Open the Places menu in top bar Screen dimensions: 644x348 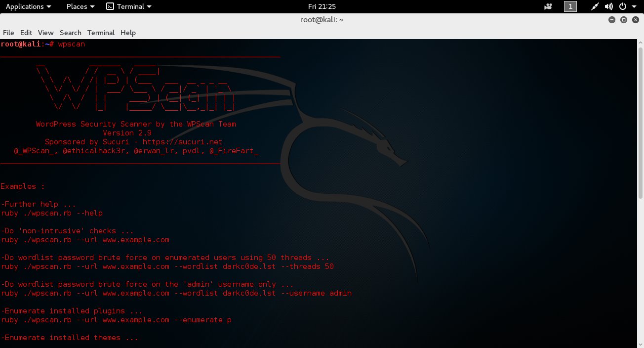point(80,6)
